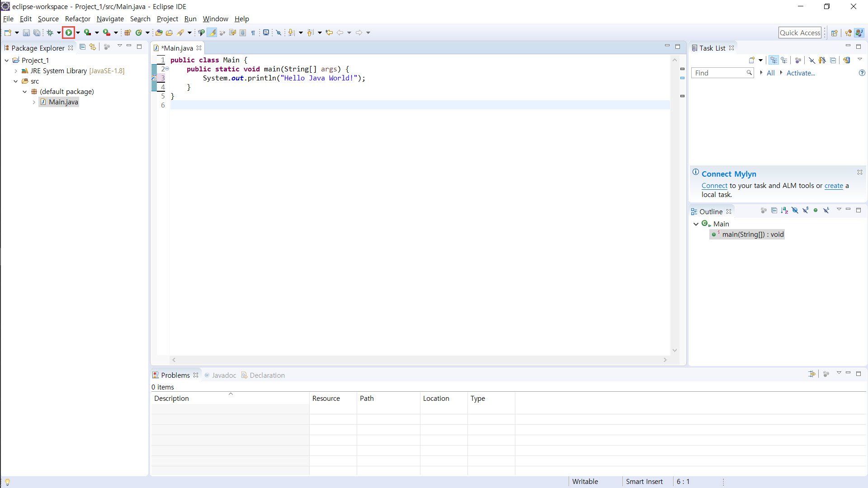Click the Save All icon in toolbar

point(37,33)
